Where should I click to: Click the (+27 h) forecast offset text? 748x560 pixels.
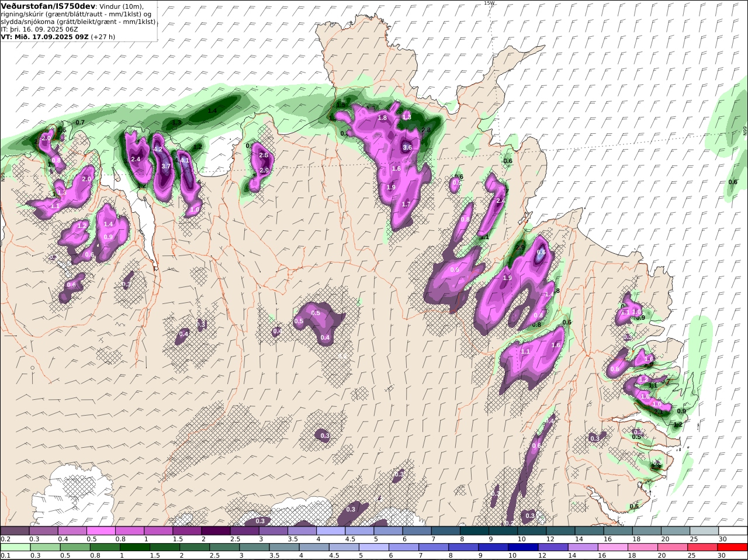coord(103,36)
